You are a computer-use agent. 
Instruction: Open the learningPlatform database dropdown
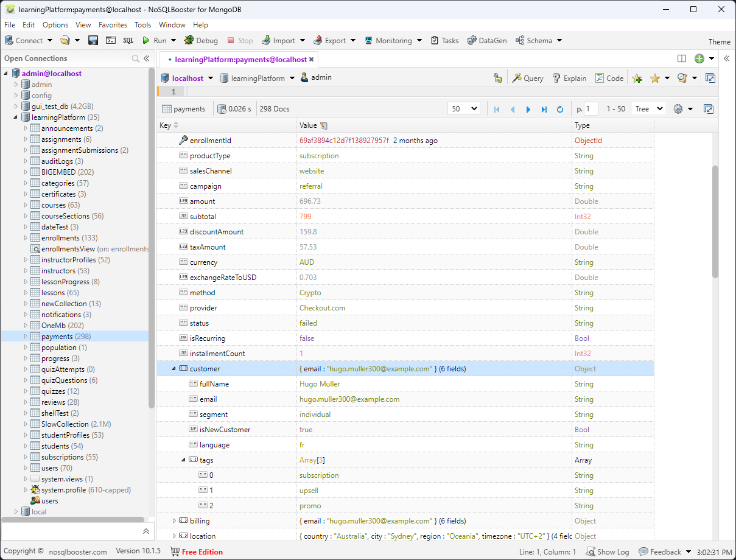[x=292, y=78]
